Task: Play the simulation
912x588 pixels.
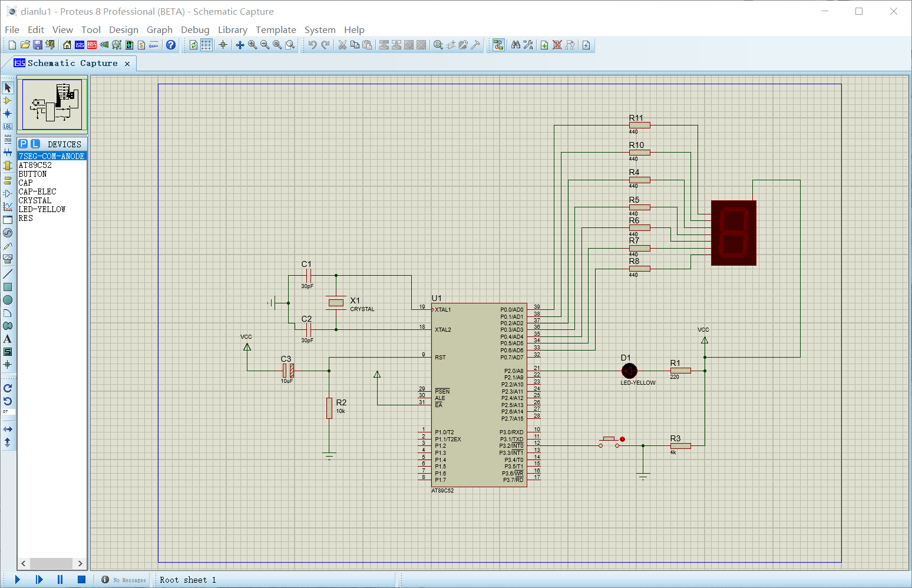Action: (17, 580)
